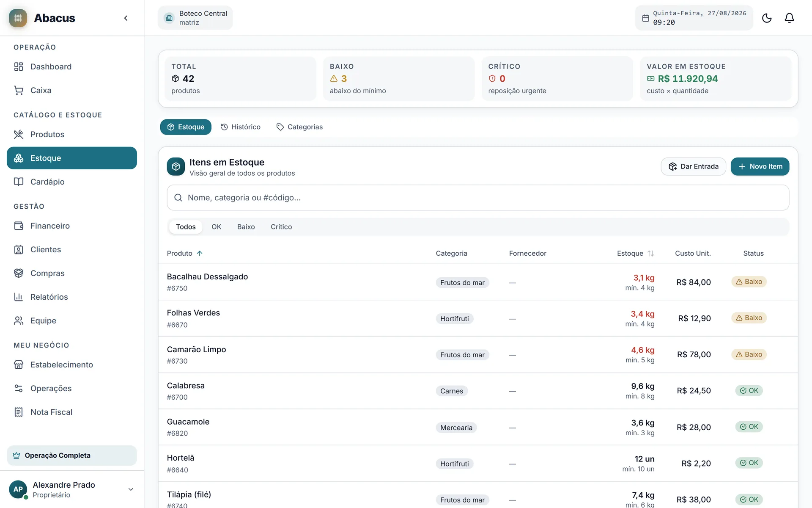812x508 pixels.
Task: Open the Bacalhau Dessalgado row
Action: point(478,282)
